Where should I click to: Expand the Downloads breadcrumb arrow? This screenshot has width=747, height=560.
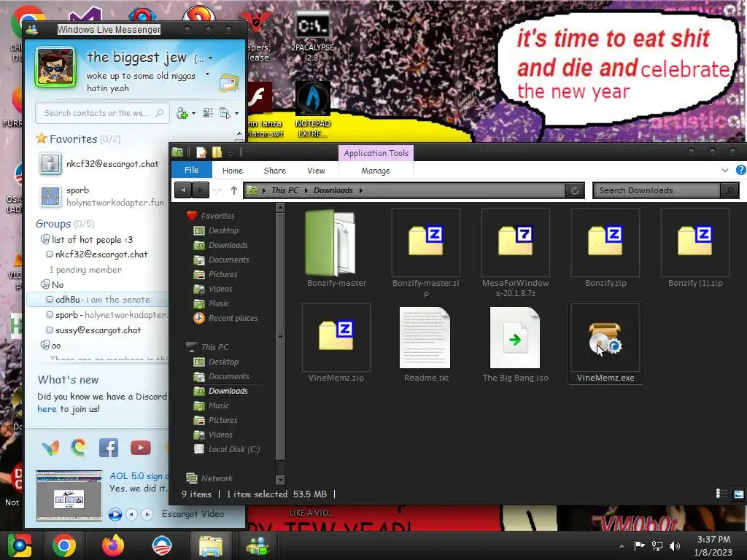pos(360,190)
